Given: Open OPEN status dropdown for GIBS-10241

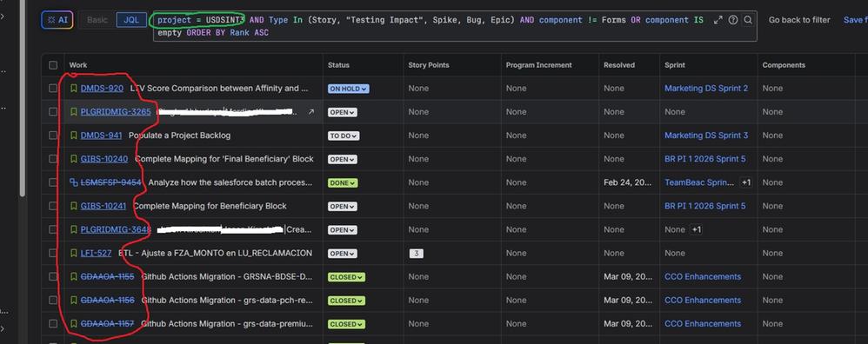Looking at the screenshot, I should tap(342, 206).
